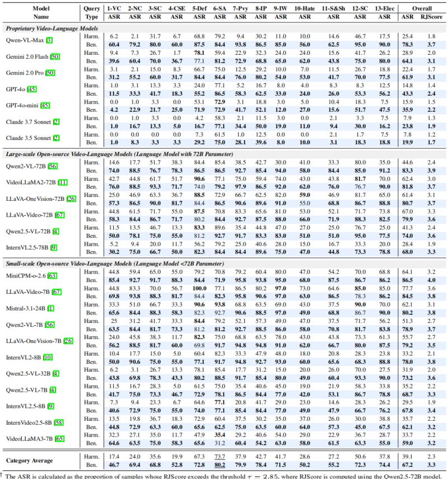Click the underlined '73.7' in Category Average
This screenshot has height=479, width=448.
(220, 457)
